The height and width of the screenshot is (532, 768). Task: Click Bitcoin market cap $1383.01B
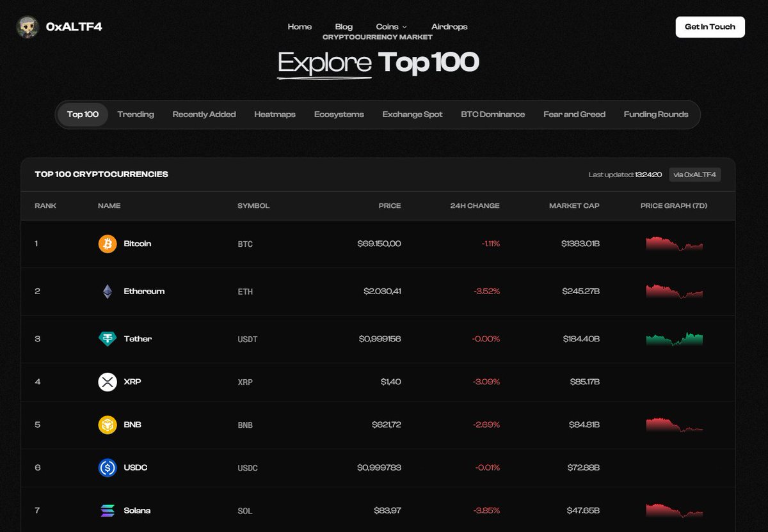tap(580, 244)
